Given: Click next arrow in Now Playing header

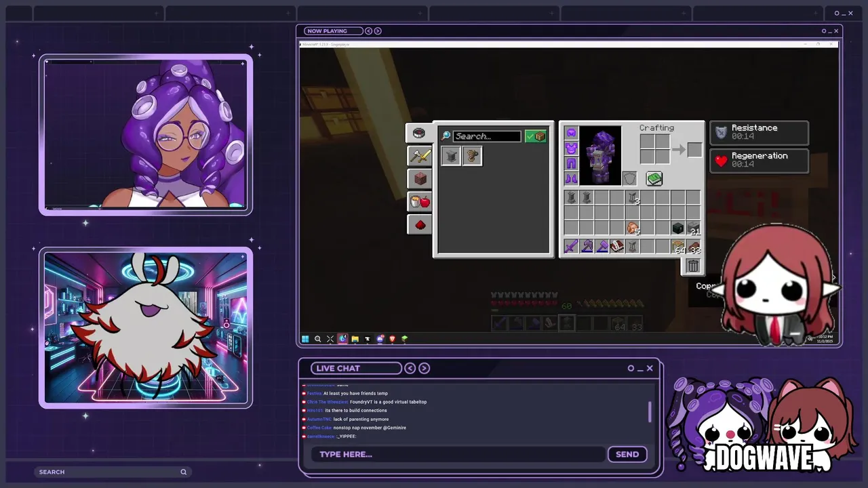Looking at the screenshot, I should [378, 30].
